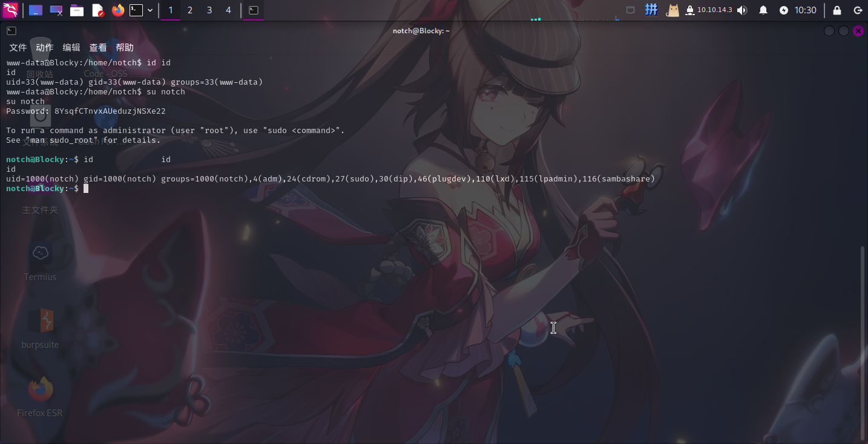
Task: Open the 文件 menu in terminal
Action: point(18,48)
